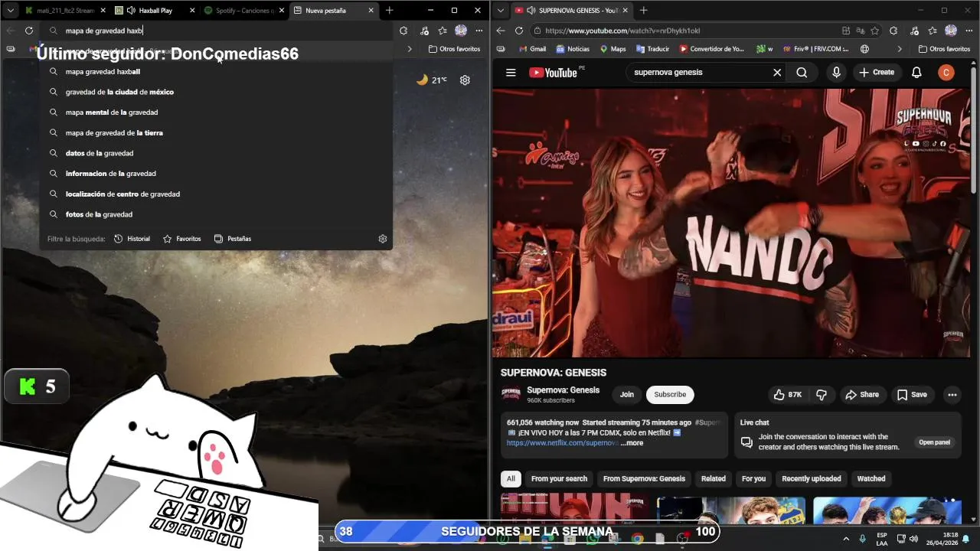Open the Traducir bookmark
980x551 pixels.
coord(652,49)
